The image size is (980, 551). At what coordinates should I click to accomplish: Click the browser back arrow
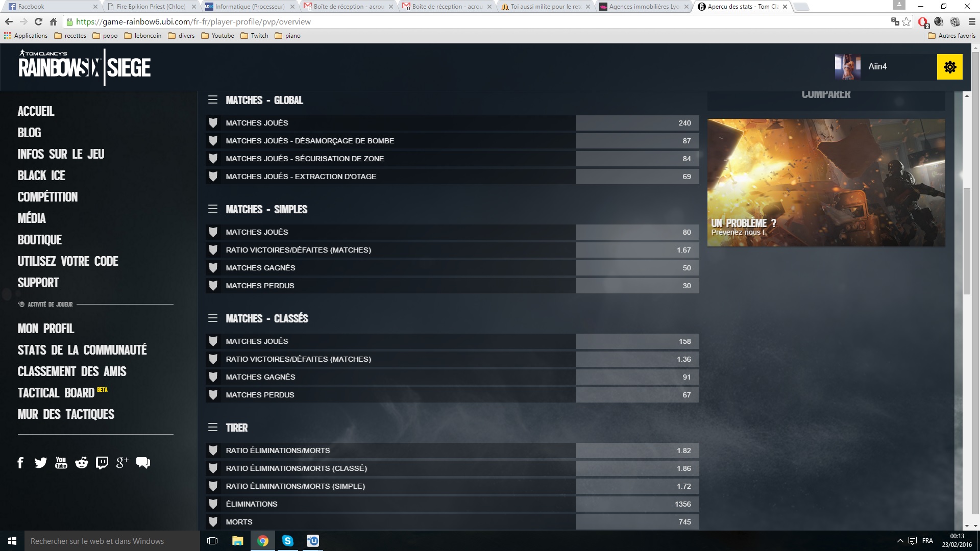tap(9, 22)
